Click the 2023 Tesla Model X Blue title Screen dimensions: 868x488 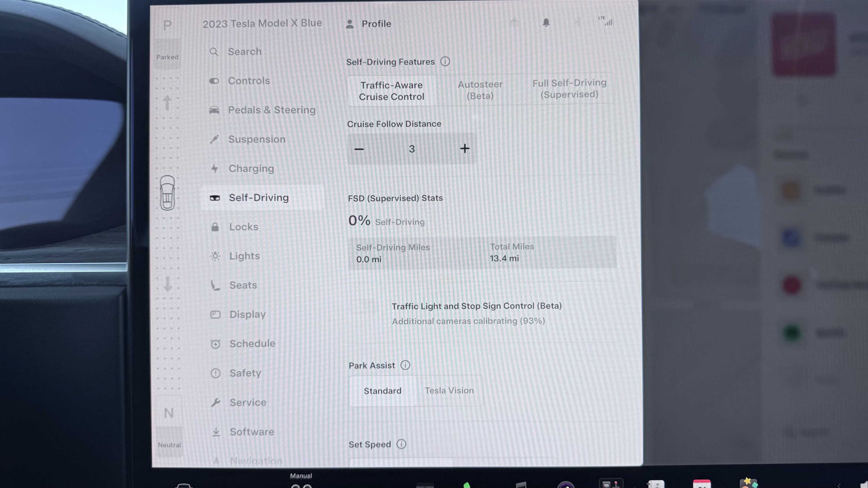pos(262,23)
